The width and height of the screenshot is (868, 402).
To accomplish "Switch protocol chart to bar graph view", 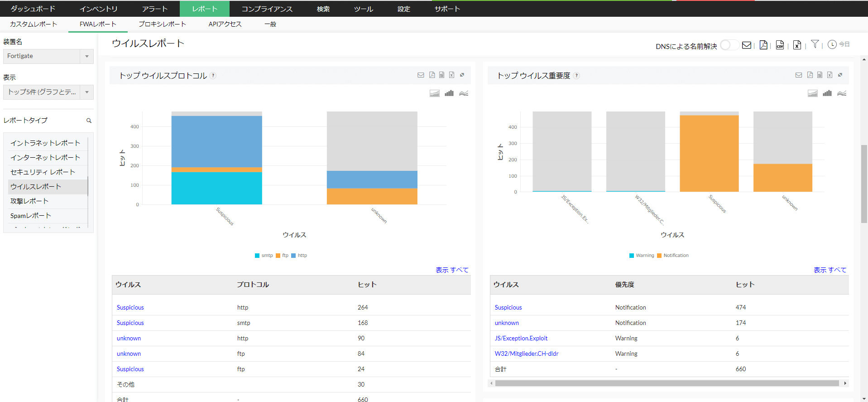I will pyautogui.click(x=449, y=93).
